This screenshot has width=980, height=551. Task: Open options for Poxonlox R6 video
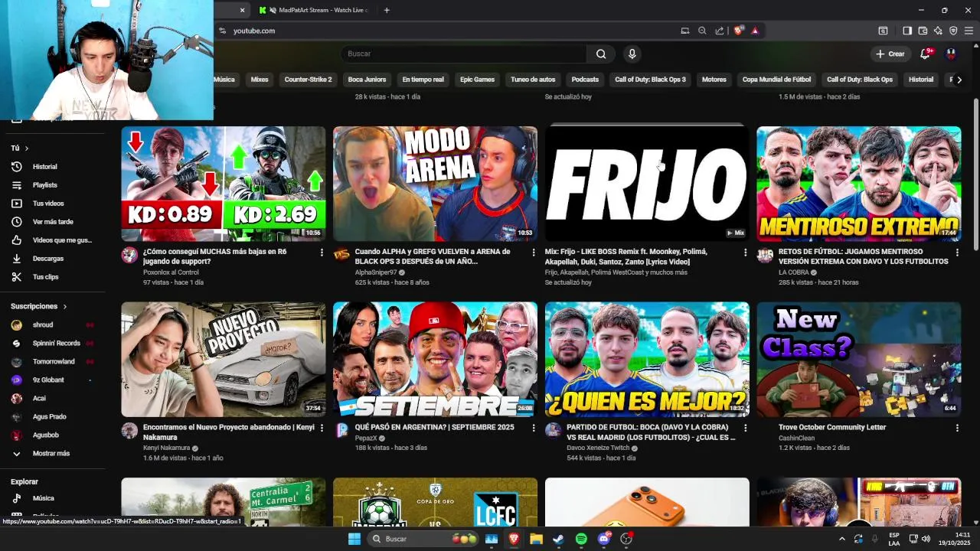click(322, 253)
